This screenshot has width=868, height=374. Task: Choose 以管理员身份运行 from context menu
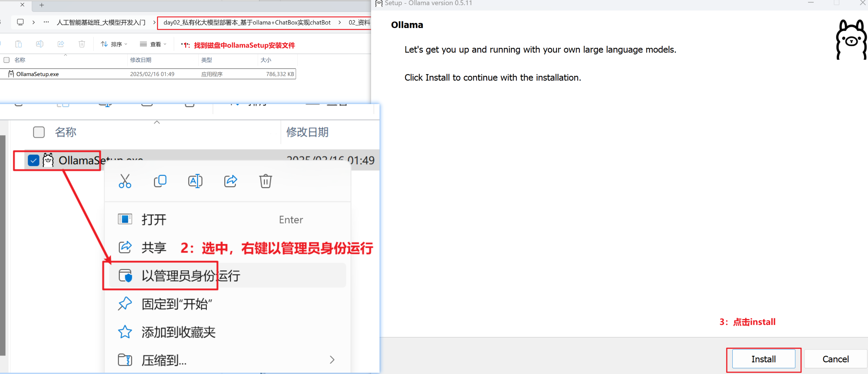pos(191,276)
